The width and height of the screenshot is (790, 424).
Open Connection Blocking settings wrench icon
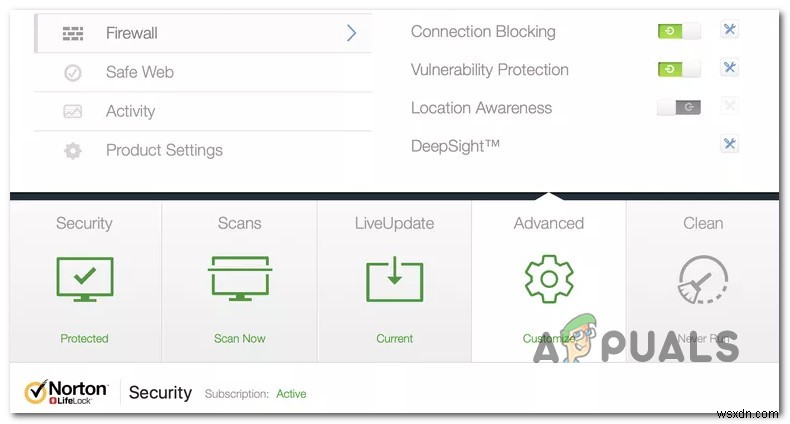730,30
